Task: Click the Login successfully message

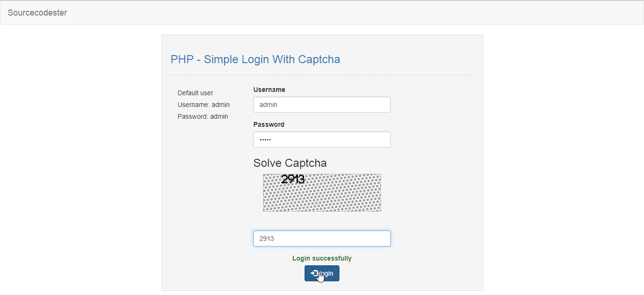Action: 322,258
